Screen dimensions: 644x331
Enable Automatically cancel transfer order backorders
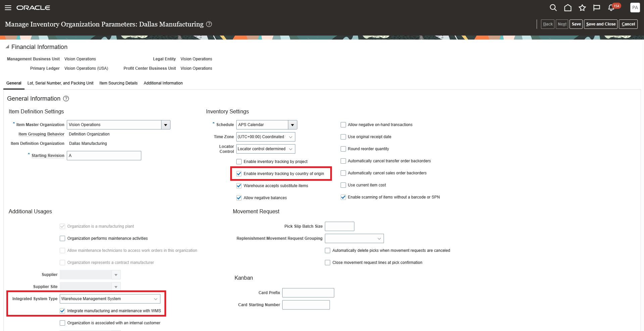click(343, 161)
